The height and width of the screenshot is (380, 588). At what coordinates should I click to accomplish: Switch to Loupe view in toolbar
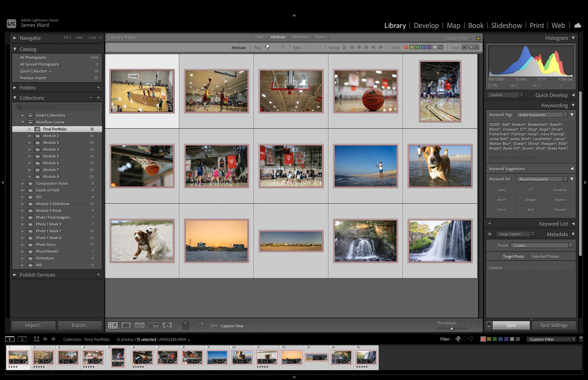pyautogui.click(x=126, y=325)
